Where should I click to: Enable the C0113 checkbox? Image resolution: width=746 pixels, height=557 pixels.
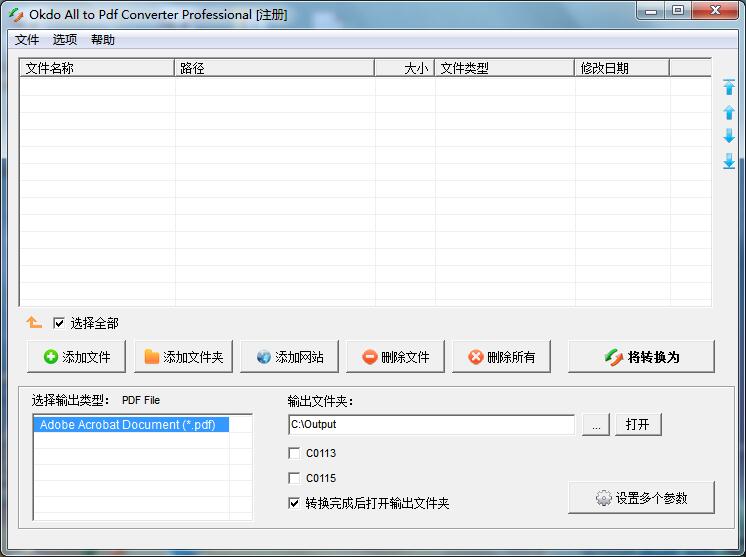294,453
